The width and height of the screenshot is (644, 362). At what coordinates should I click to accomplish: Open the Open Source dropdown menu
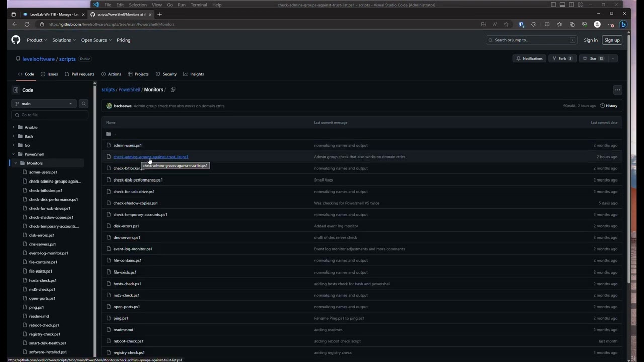click(x=96, y=40)
